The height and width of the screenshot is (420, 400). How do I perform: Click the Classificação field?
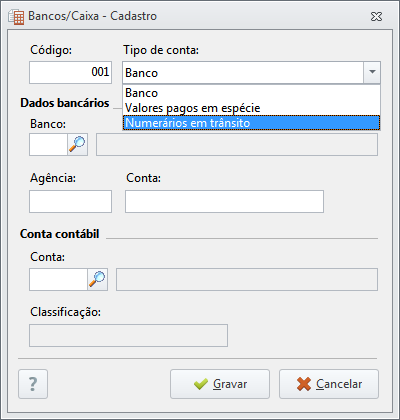(x=128, y=335)
